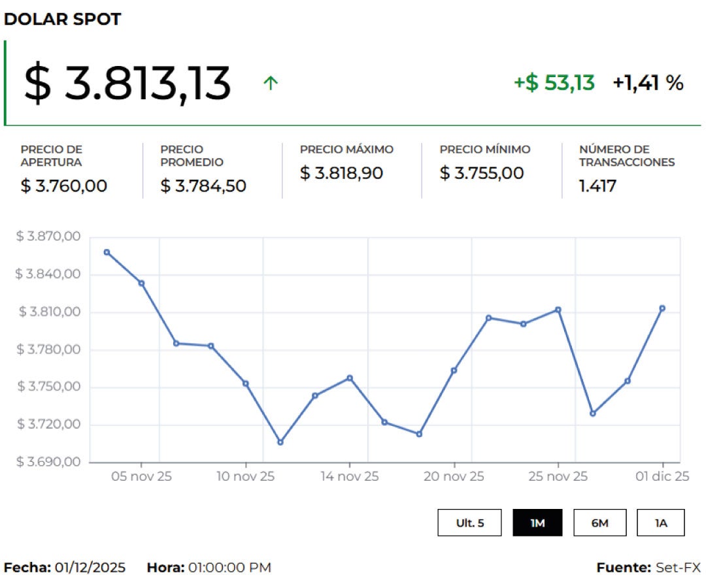This screenshot has width=706, height=588.
Task: Switch chart to 1M range
Action: pyautogui.click(x=537, y=523)
